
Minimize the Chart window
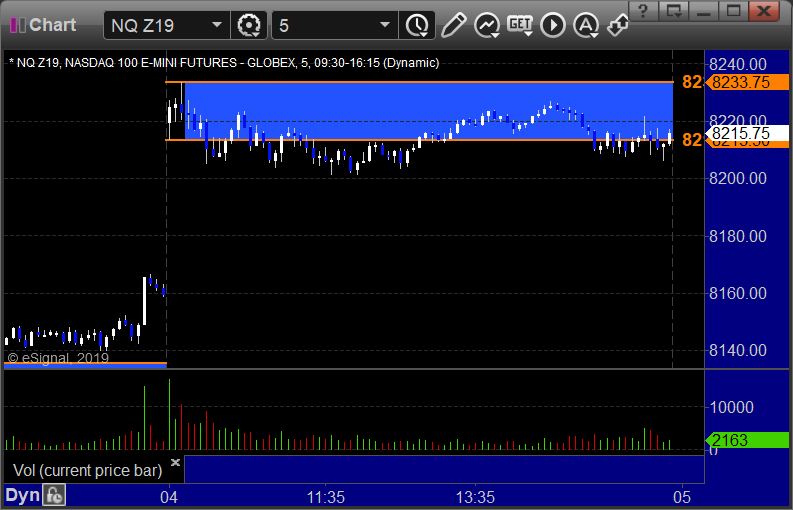coord(703,10)
